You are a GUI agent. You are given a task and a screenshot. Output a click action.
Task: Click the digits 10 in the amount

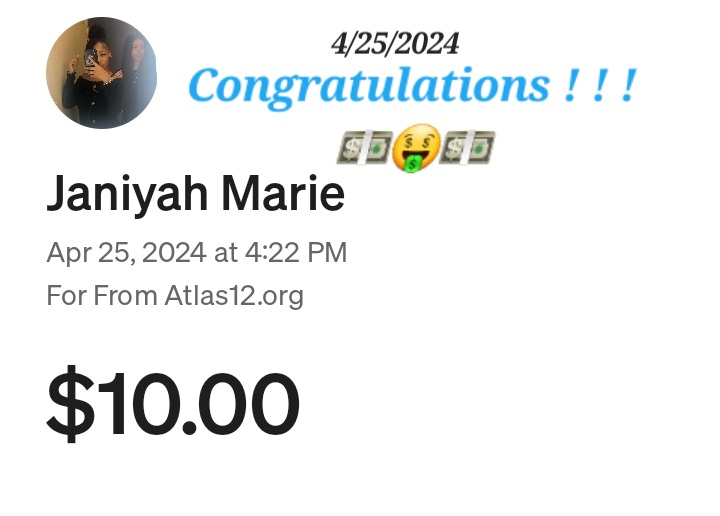(136, 404)
